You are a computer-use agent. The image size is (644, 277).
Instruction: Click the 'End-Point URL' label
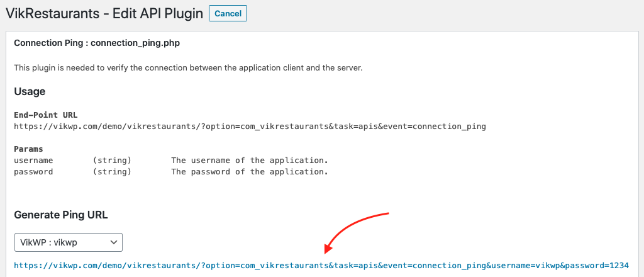45,115
